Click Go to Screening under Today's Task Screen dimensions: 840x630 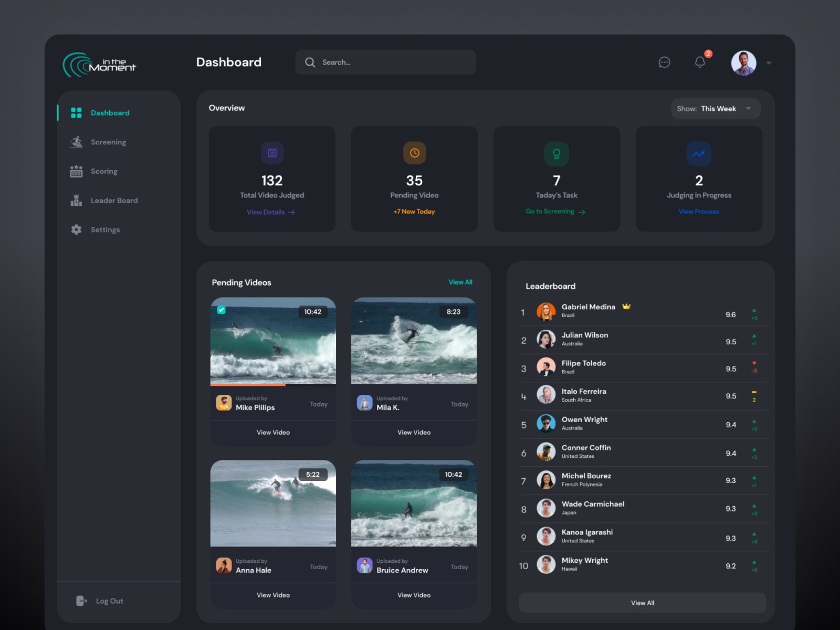pyautogui.click(x=555, y=212)
